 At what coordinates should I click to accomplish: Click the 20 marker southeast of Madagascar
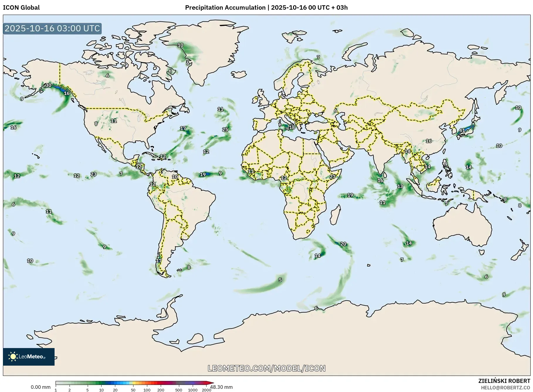click(343, 244)
